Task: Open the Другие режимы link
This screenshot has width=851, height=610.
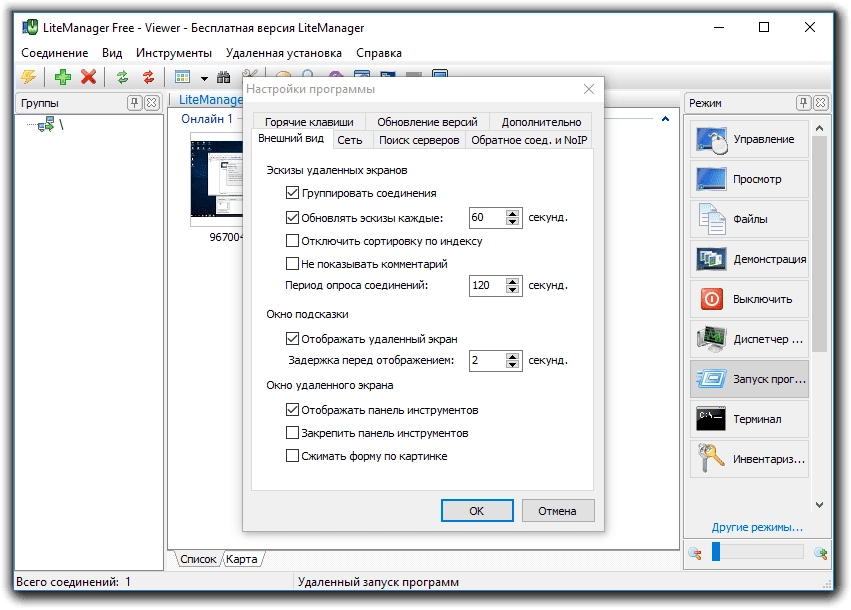Action: [757, 527]
